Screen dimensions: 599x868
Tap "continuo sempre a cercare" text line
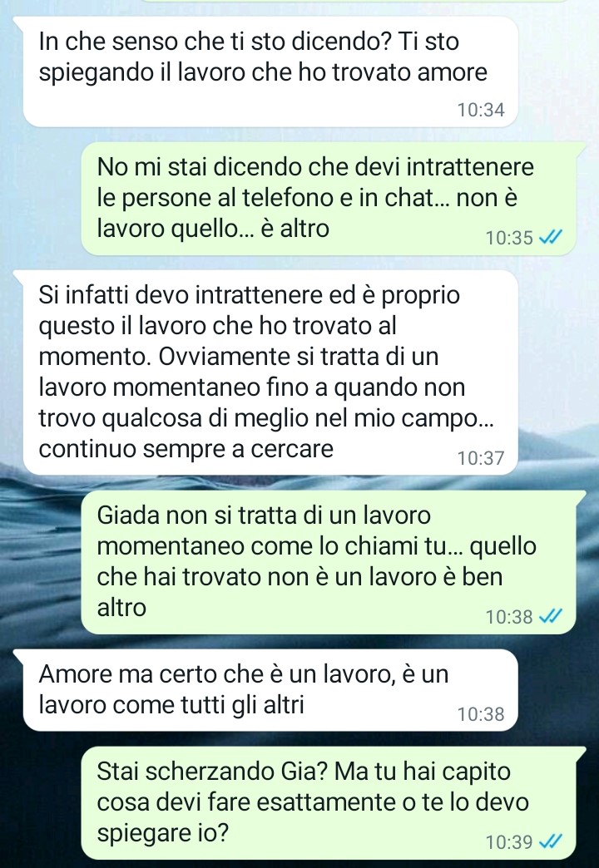tap(186, 449)
